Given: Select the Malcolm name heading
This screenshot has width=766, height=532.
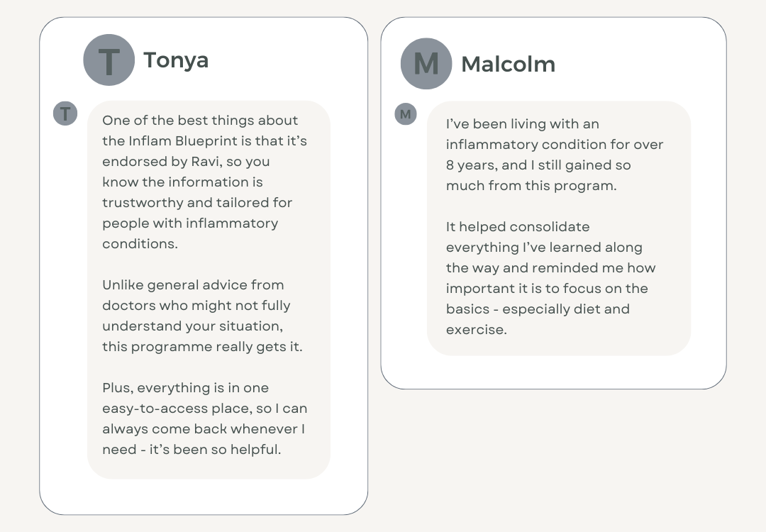Looking at the screenshot, I should pos(508,65).
